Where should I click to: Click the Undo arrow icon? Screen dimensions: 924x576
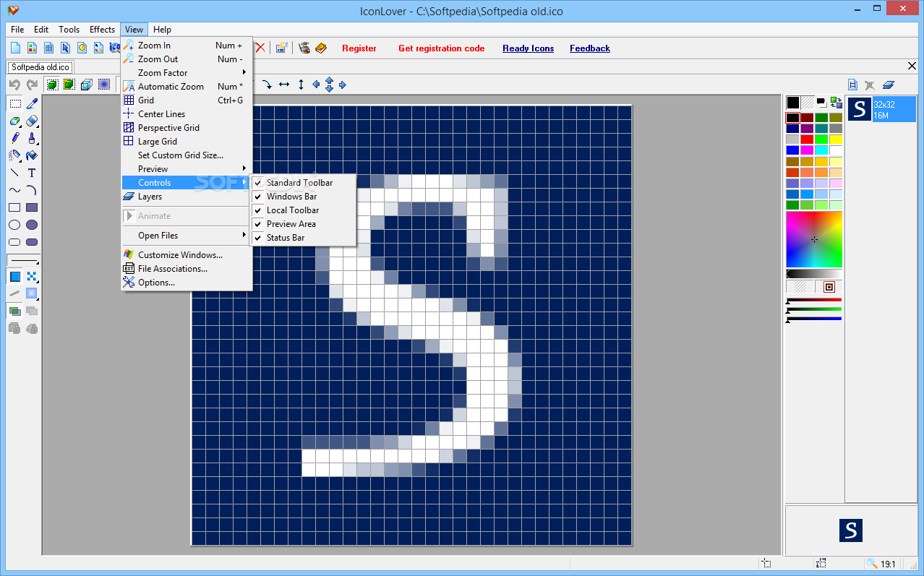click(14, 85)
